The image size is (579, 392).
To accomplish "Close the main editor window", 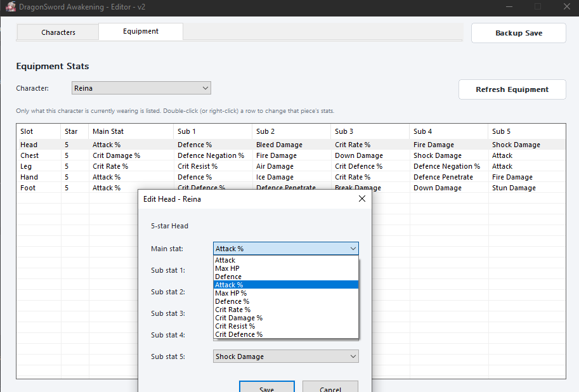I will (x=566, y=6).
